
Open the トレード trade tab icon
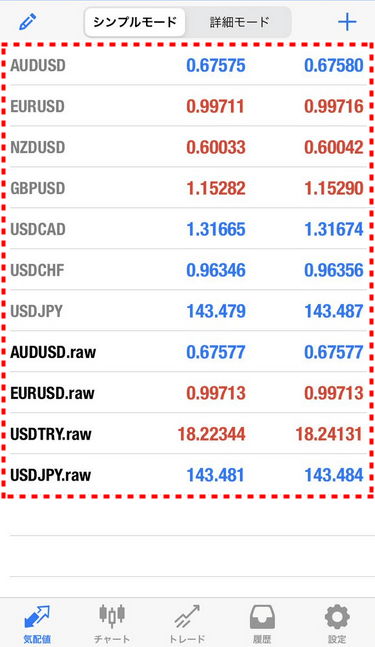pos(187,616)
